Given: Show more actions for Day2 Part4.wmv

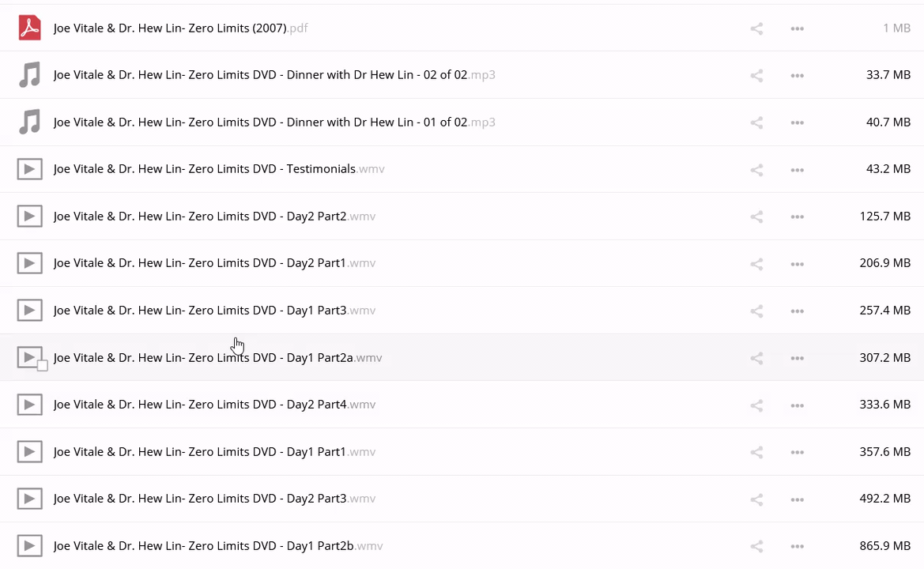Looking at the screenshot, I should [797, 405].
